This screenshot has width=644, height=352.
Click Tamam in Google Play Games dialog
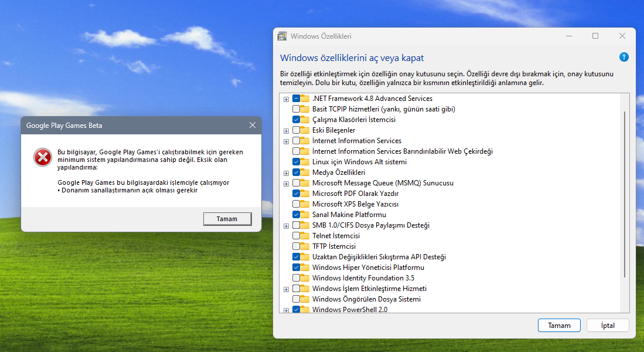(x=227, y=219)
